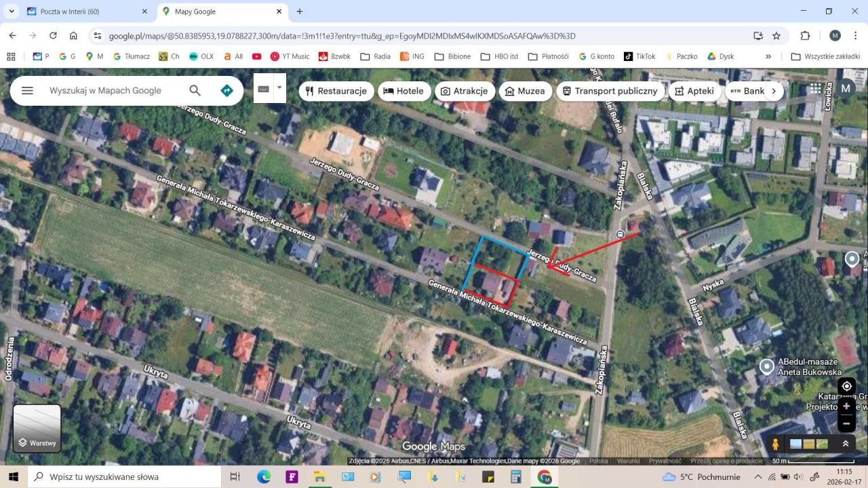Screen dimensions: 868x488
Task: Close the Mapy Google tab
Action: 279,12
